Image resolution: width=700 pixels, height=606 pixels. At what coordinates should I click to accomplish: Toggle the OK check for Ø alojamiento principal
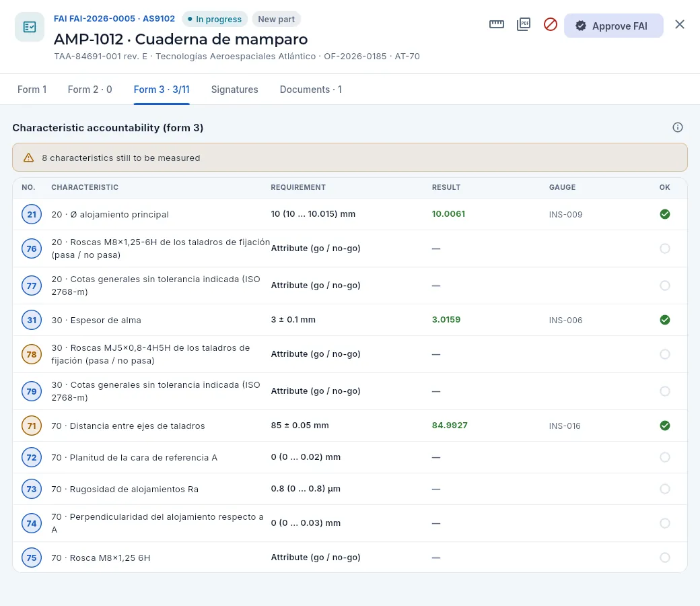click(x=665, y=214)
